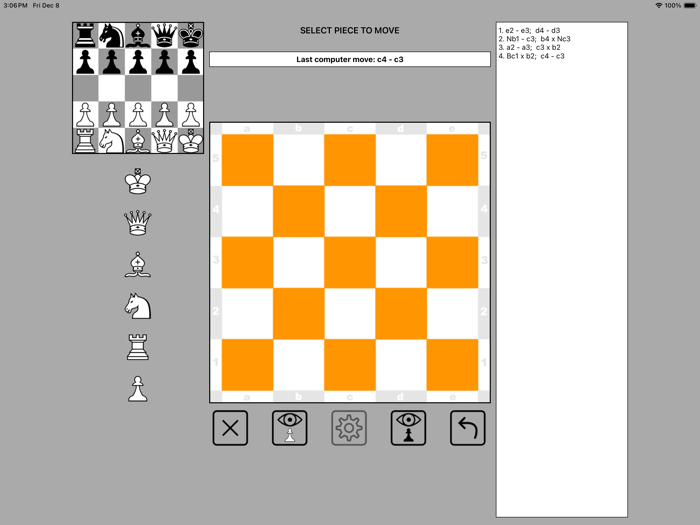This screenshot has height=525, width=700.
Task: Click the middle black pawn on the mini board
Action: point(138,62)
